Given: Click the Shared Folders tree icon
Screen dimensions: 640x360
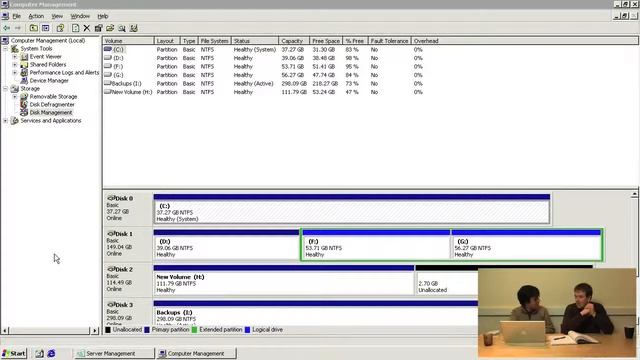Looking at the screenshot, I should click(x=24, y=64).
